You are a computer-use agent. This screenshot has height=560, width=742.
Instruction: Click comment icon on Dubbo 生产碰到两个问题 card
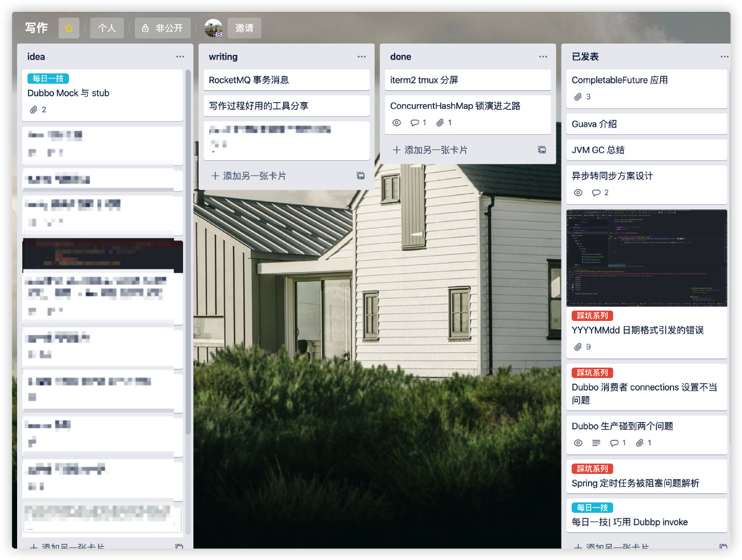click(x=614, y=443)
